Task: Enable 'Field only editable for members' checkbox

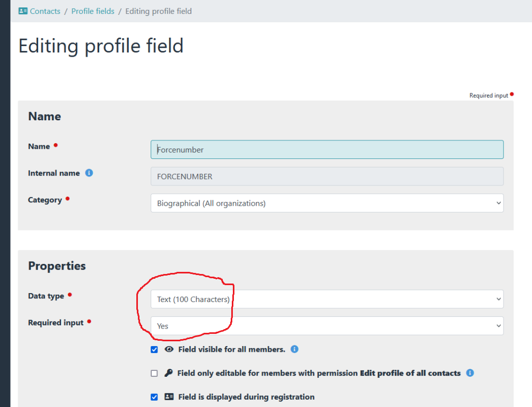Action: [154, 374]
